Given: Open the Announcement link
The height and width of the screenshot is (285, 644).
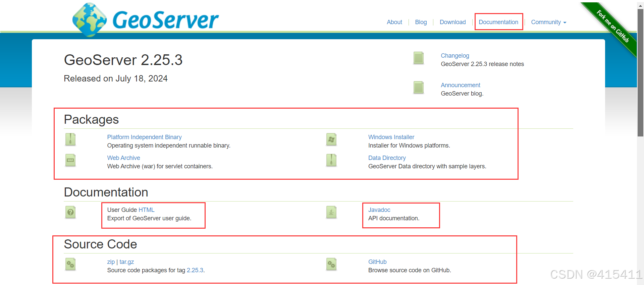Looking at the screenshot, I should [x=461, y=85].
